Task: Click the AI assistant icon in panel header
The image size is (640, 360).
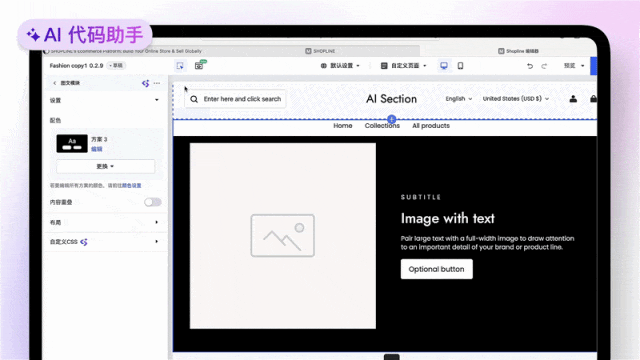Action: [145, 83]
